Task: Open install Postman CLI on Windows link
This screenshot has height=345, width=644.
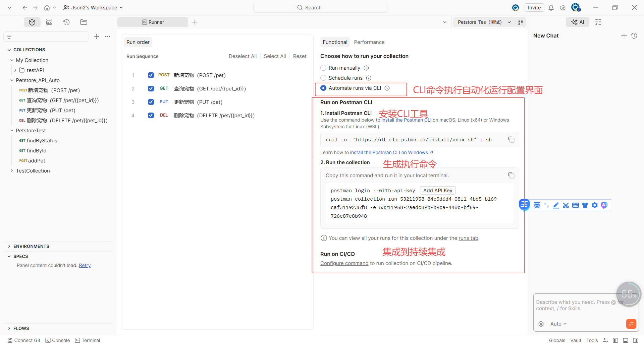Action: (x=391, y=152)
